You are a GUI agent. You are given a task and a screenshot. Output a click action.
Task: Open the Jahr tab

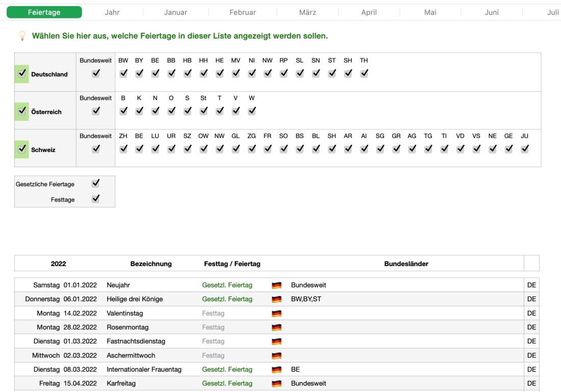(x=112, y=12)
